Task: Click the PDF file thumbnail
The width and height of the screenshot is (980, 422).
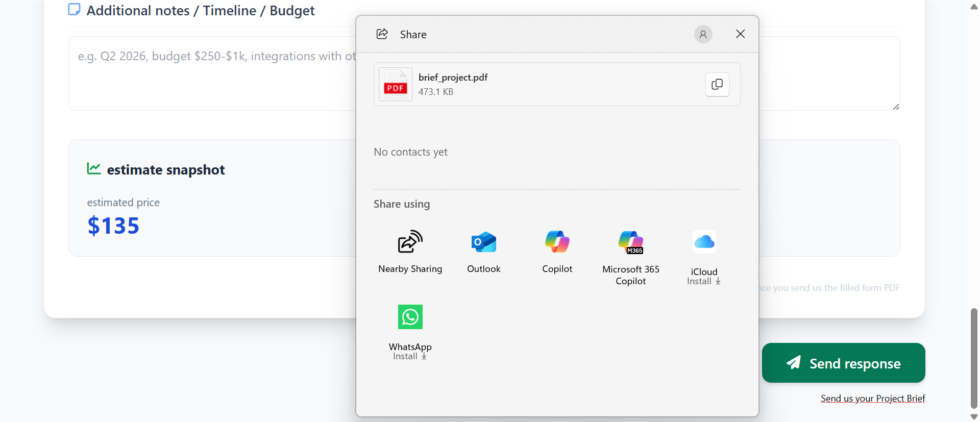Action: 395,84
